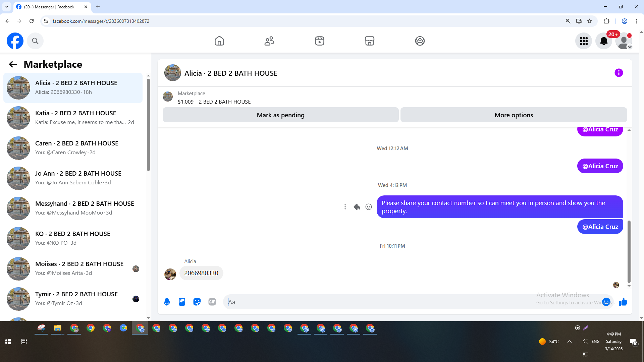Click the More options button

pyautogui.click(x=514, y=115)
